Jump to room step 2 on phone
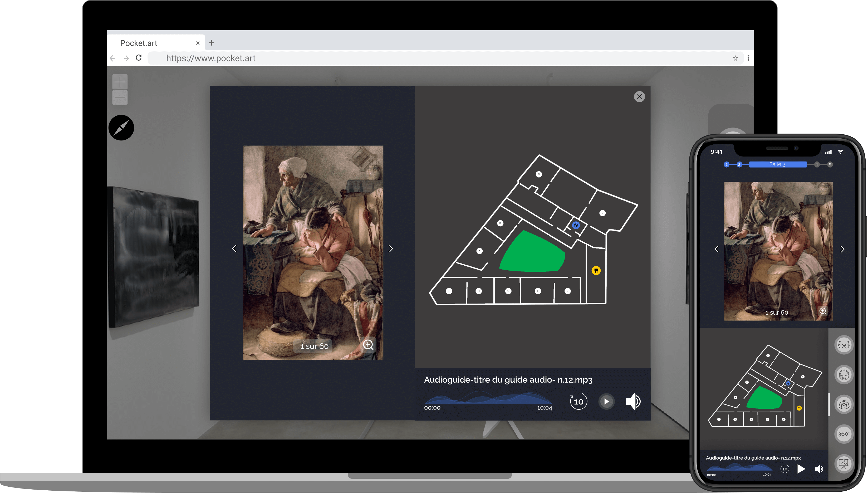The width and height of the screenshot is (868, 493). click(739, 165)
